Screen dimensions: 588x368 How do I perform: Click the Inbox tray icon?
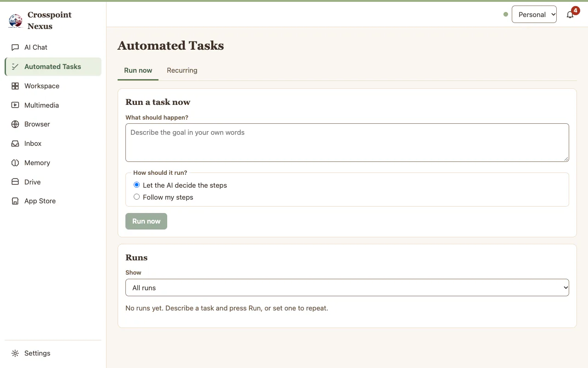[x=15, y=144]
